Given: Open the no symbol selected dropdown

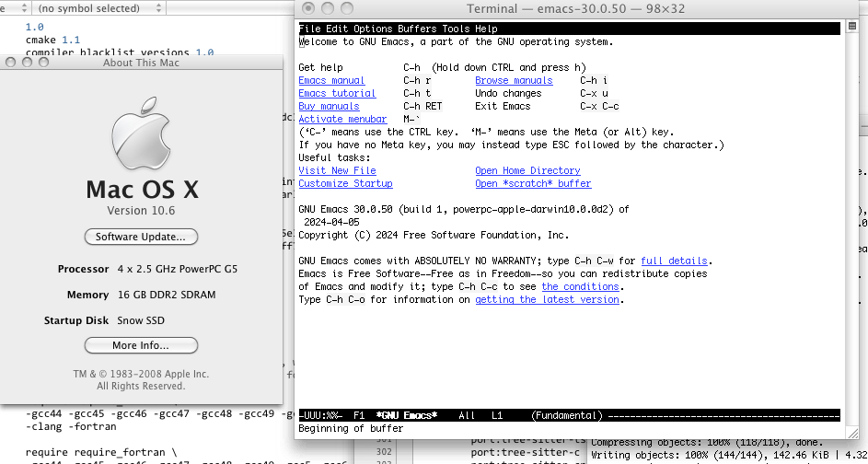Looking at the screenshot, I should click(x=98, y=7).
